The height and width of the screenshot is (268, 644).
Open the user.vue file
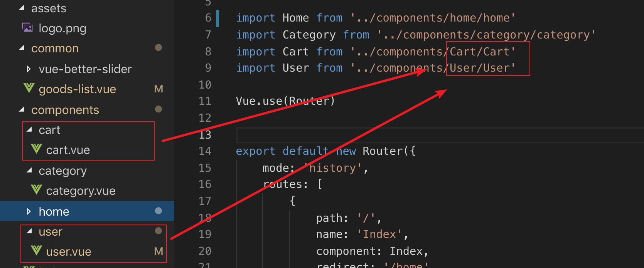pyautogui.click(x=69, y=252)
